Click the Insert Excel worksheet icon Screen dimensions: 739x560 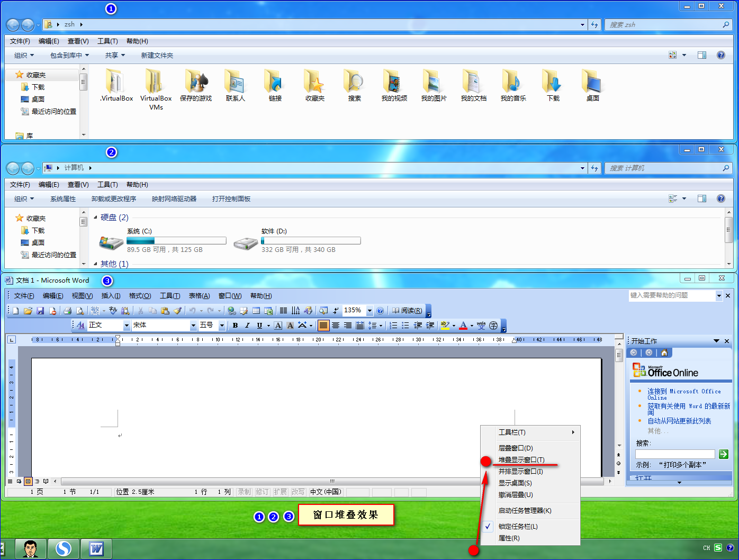pyautogui.click(x=268, y=311)
